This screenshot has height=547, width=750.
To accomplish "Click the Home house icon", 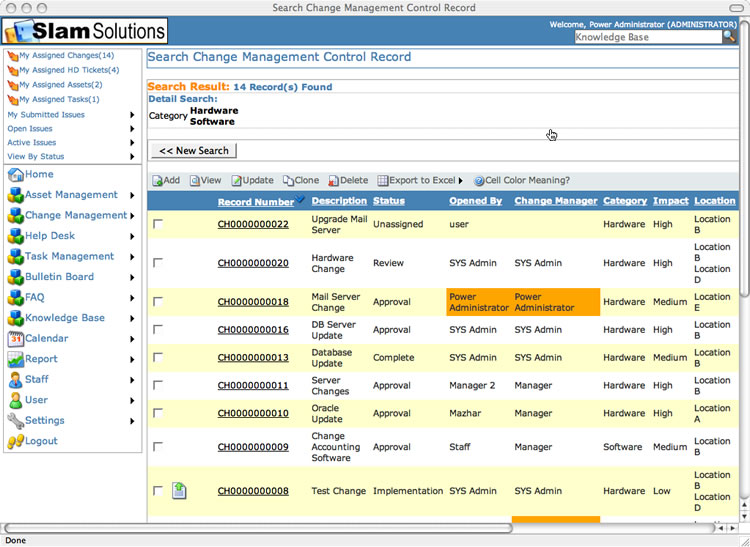I will 15,175.
